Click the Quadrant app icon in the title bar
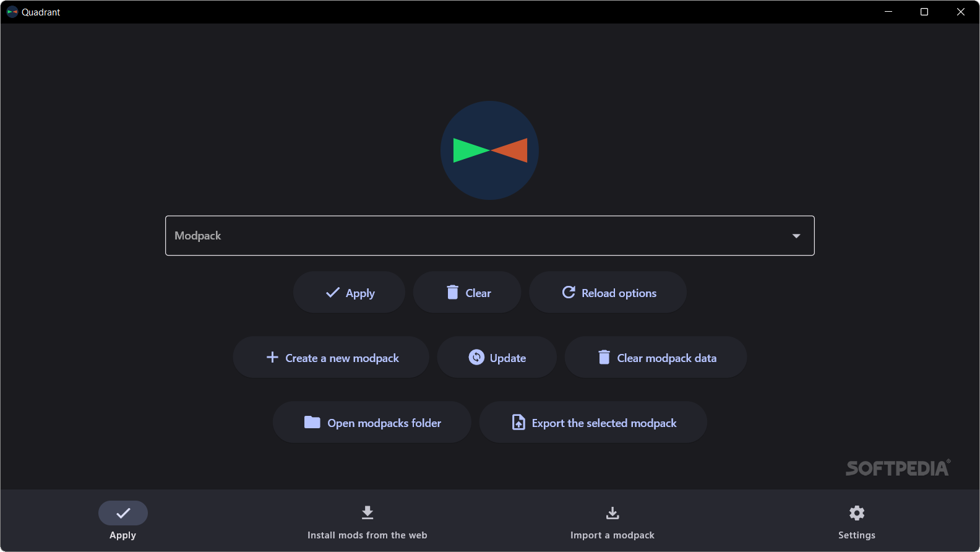Viewport: 980px width, 552px height. [12, 12]
